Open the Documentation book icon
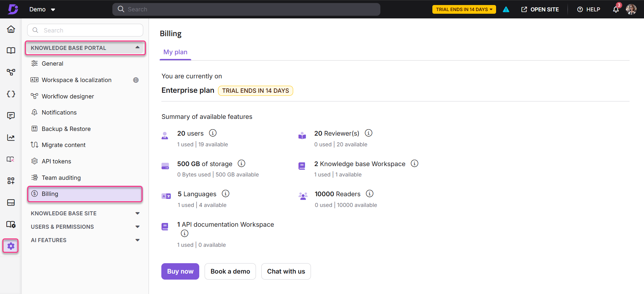Image resolution: width=644 pixels, height=294 pixels. tap(11, 51)
